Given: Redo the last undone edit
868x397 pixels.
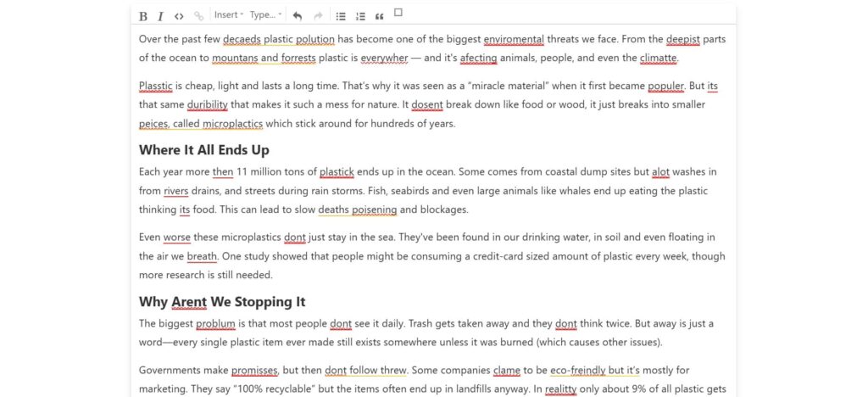Looking at the screenshot, I should pos(318,16).
